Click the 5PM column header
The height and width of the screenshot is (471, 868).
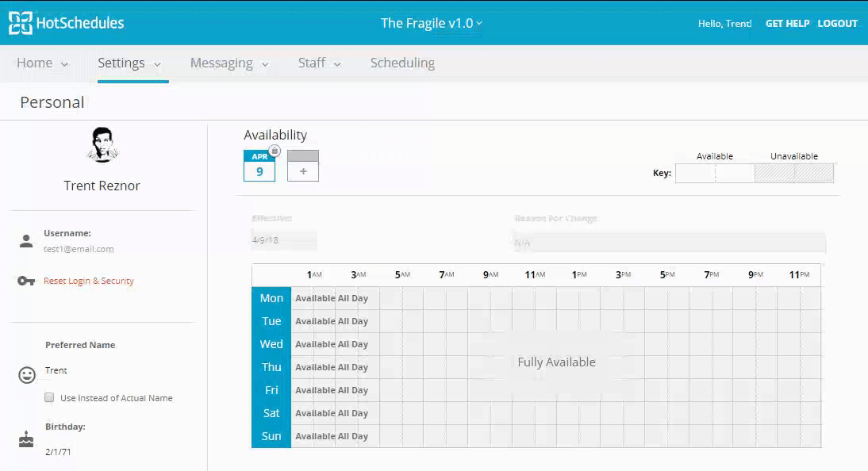click(667, 274)
